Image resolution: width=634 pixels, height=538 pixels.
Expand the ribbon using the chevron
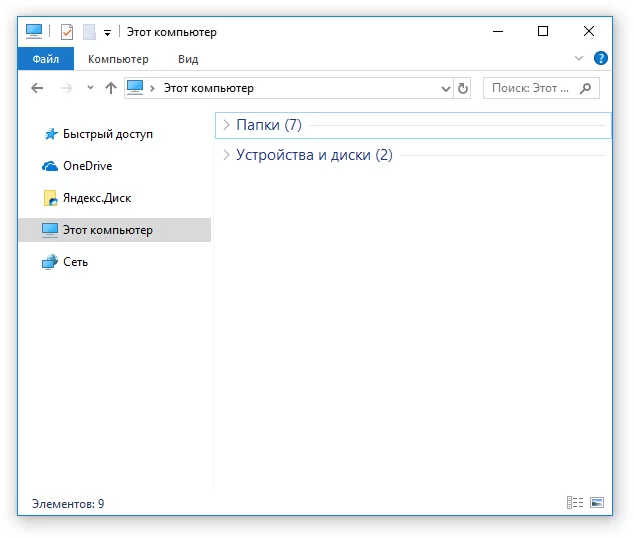tap(579, 58)
